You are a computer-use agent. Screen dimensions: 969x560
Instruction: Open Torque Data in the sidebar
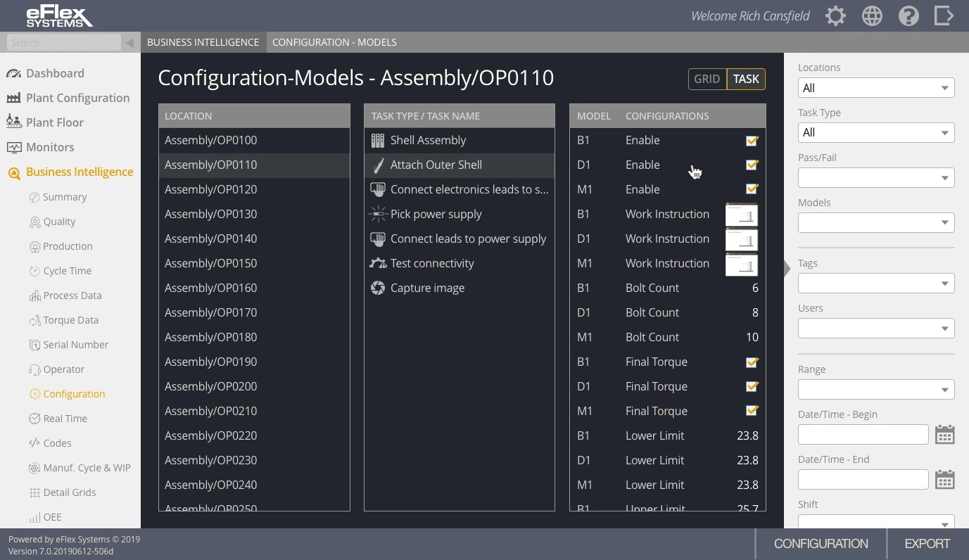(70, 320)
